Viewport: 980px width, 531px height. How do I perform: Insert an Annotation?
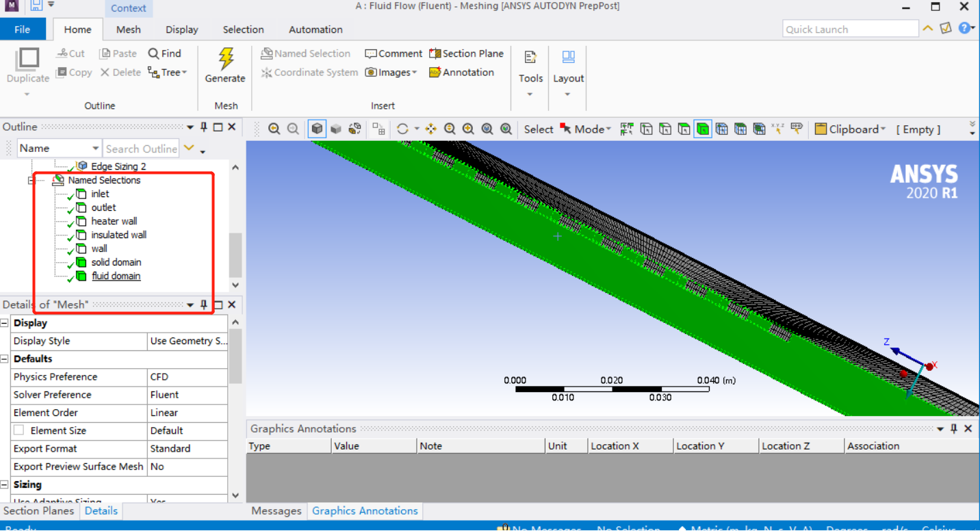[461, 72]
